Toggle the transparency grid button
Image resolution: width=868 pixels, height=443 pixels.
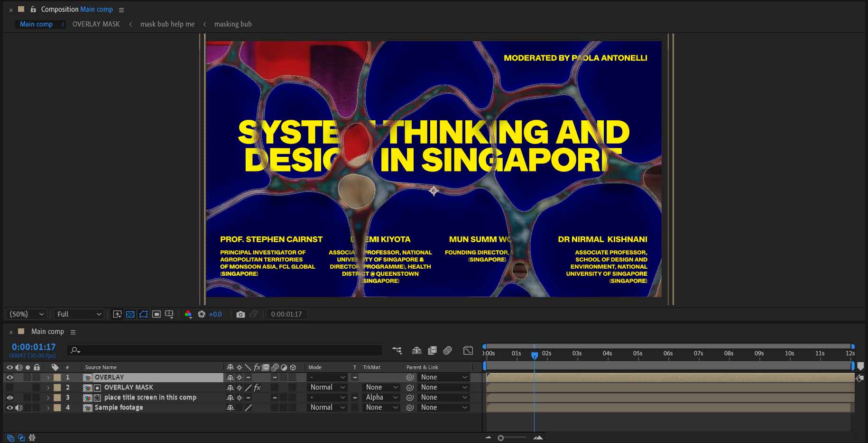click(130, 315)
